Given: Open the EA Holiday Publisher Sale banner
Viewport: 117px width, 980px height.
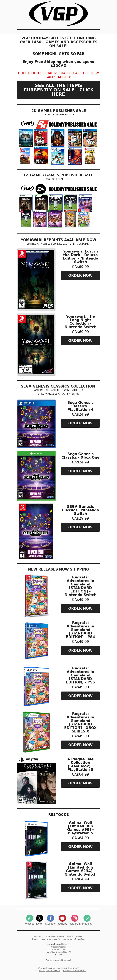Looking at the screenshot, I should (58, 205).
